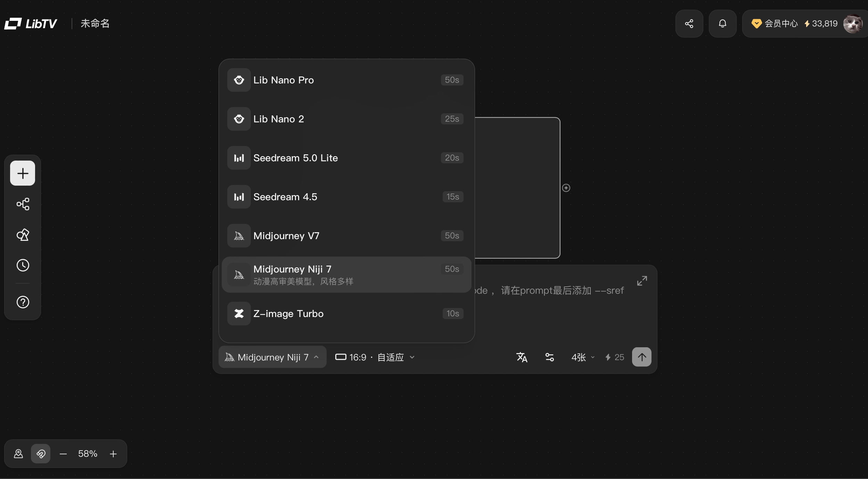Click the plus add-node button in sidebar
The image size is (868, 479).
[x=23, y=173]
